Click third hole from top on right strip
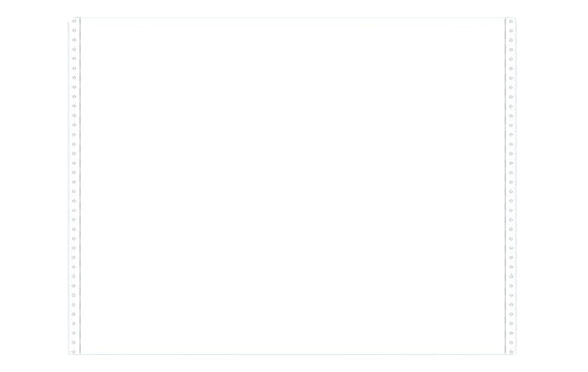 pyautogui.click(x=510, y=40)
